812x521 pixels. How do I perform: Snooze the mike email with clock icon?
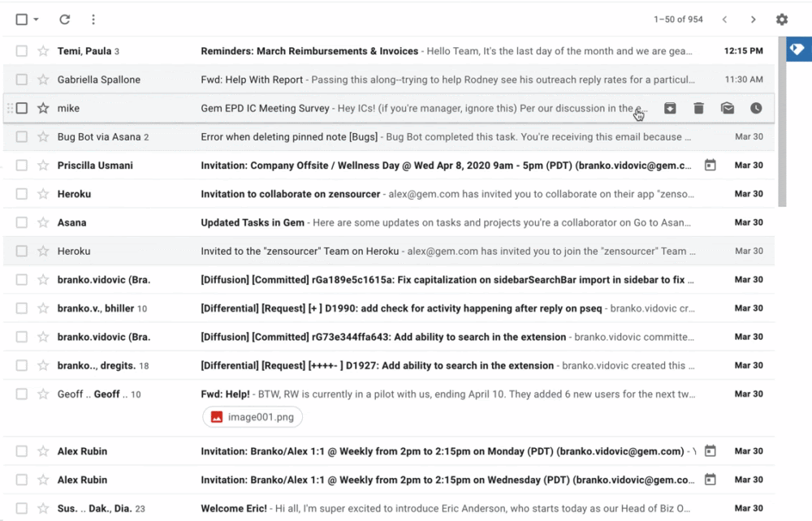(x=756, y=108)
